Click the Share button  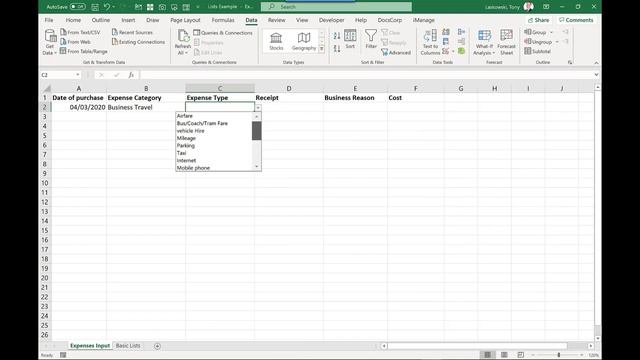tap(538, 20)
